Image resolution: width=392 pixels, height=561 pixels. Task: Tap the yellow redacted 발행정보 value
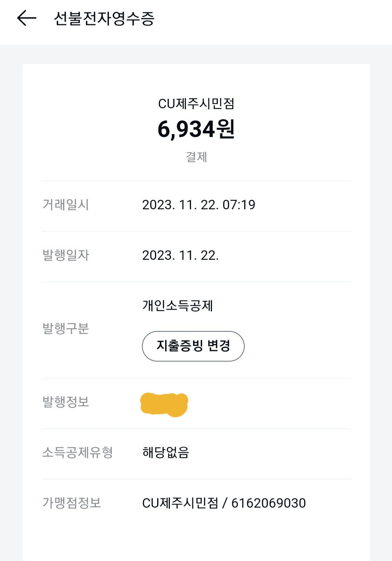coord(164,404)
